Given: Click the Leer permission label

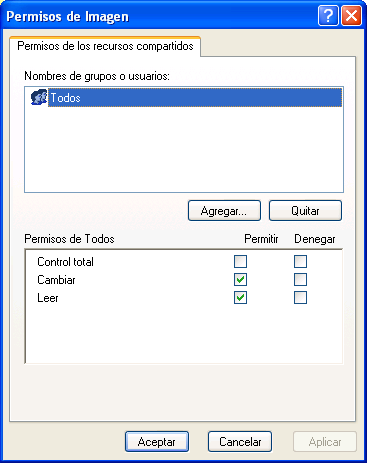Looking at the screenshot, I should [x=48, y=298].
